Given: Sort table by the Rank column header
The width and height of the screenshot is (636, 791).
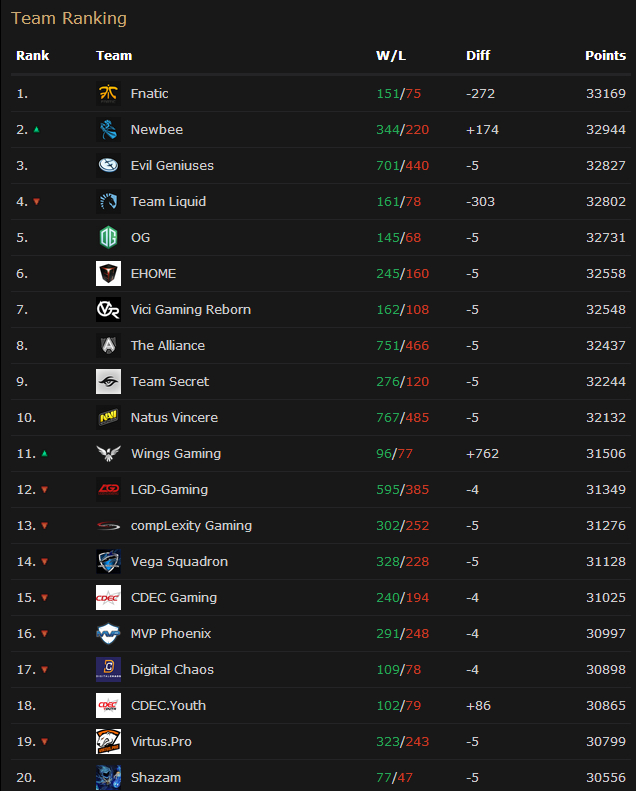Looking at the screenshot, I should tap(33, 56).
